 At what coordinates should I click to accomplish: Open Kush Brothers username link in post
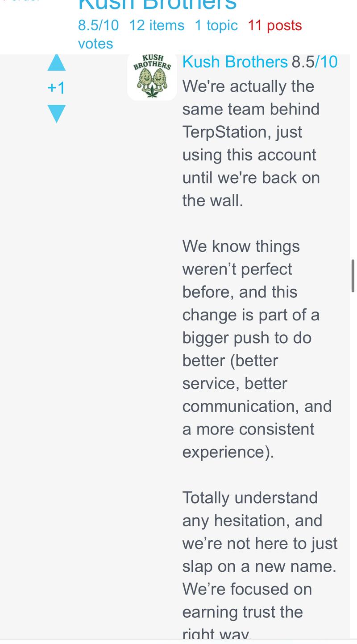pos(235,62)
